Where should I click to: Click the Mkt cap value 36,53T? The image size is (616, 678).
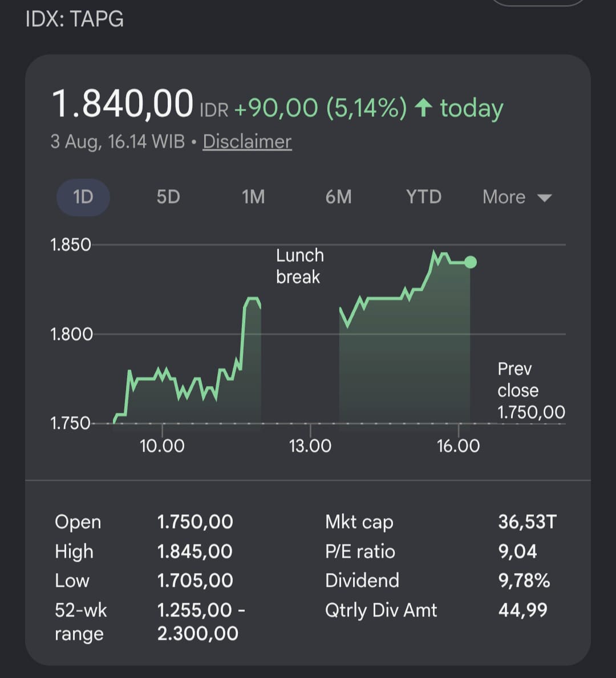tap(528, 522)
